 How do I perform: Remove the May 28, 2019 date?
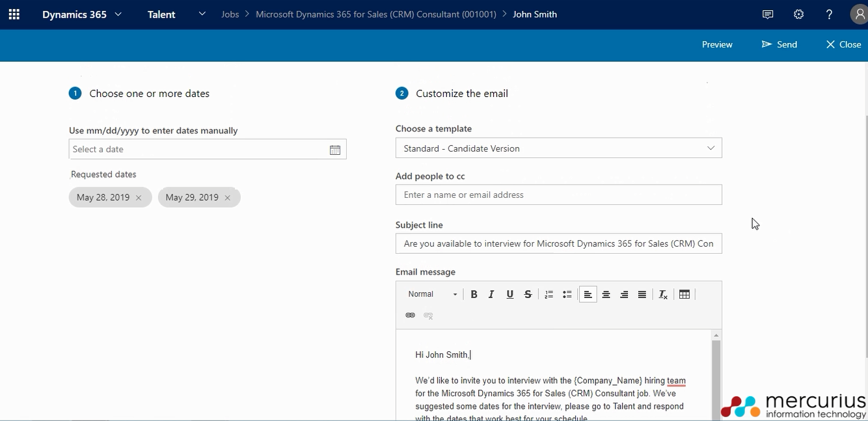click(139, 198)
